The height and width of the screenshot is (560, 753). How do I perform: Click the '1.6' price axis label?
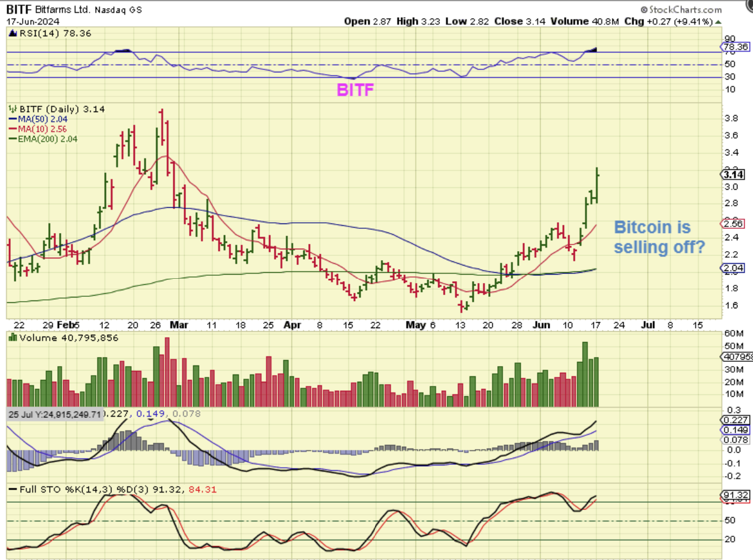coord(730,305)
